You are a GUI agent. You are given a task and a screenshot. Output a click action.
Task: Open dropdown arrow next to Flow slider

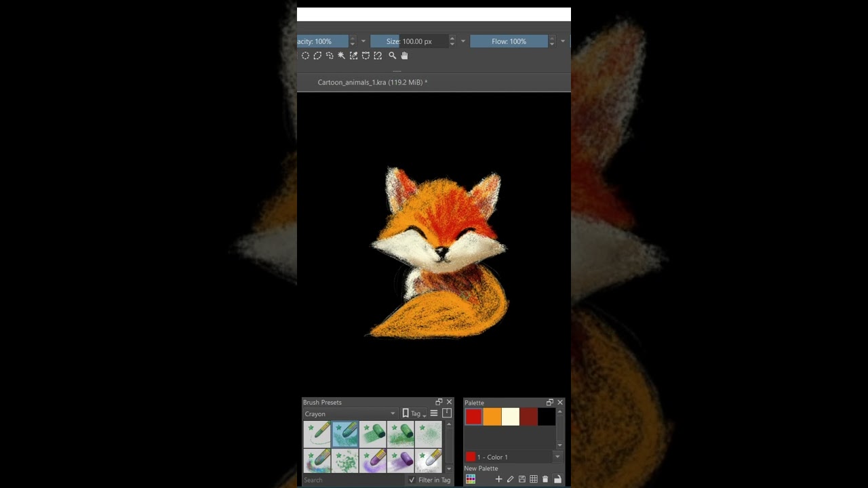tap(562, 41)
